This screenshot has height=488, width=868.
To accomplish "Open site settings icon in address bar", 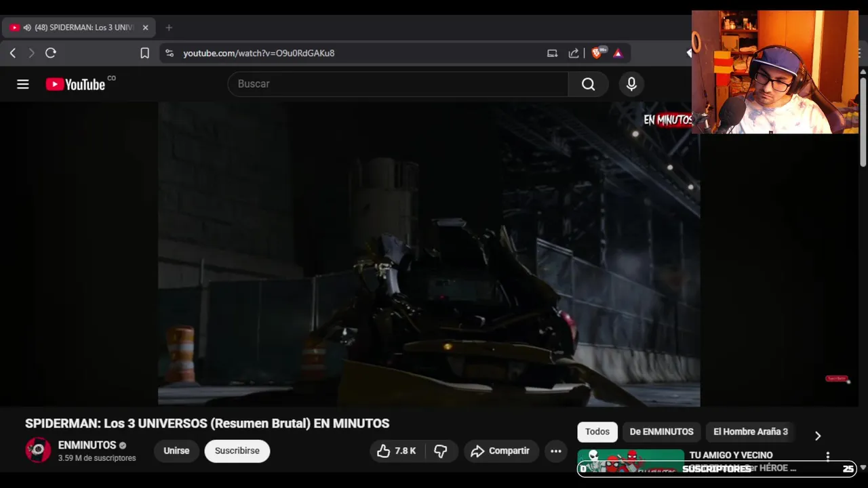I will pyautogui.click(x=170, y=53).
